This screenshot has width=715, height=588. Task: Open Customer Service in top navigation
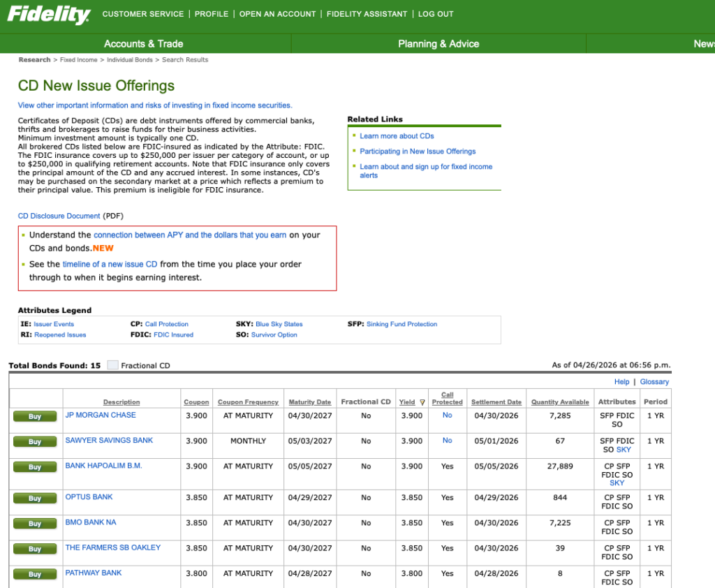(x=143, y=14)
